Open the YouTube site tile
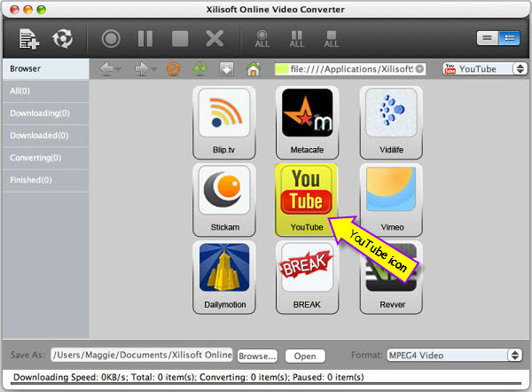Screen dimensions: 532x392 [x=307, y=200]
